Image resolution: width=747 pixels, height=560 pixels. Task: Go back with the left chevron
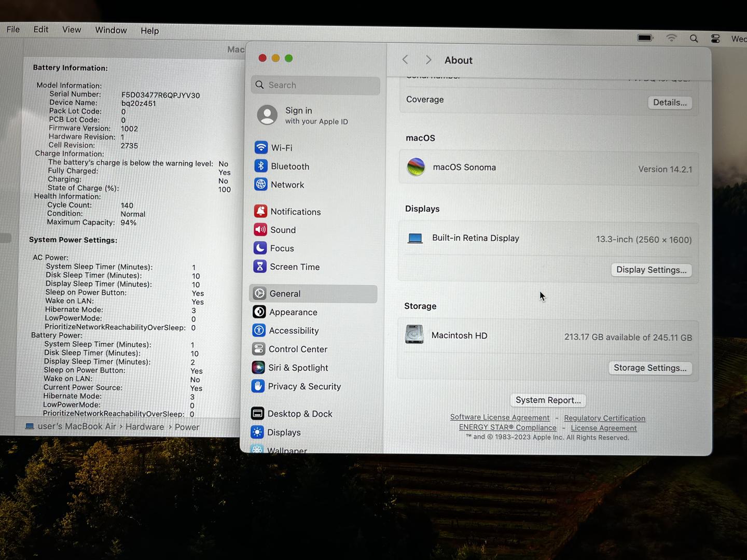click(x=405, y=60)
